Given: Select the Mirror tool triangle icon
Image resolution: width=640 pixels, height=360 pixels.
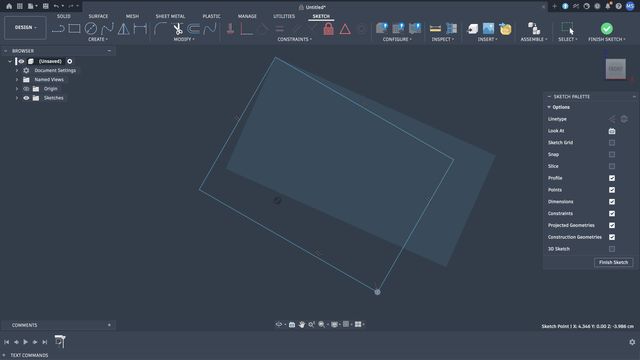Looking at the screenshot, I should coord(123,29).
